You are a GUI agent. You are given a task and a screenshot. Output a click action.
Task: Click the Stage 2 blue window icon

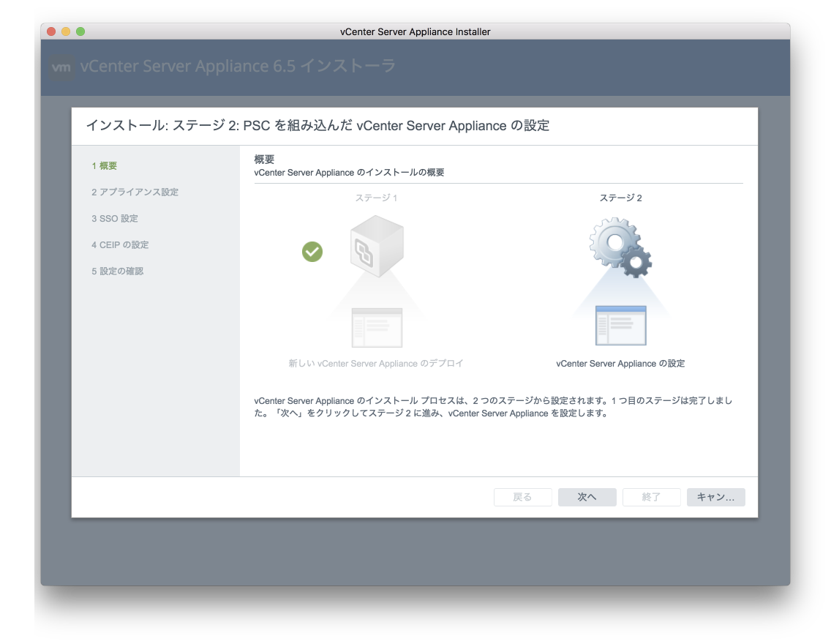tap(620, 326)
